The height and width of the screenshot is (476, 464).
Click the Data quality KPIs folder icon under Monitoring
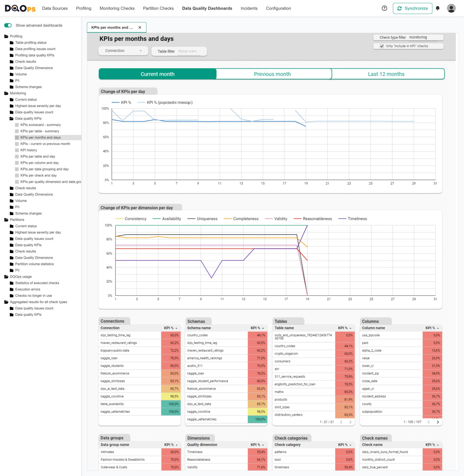pos(11,119)
